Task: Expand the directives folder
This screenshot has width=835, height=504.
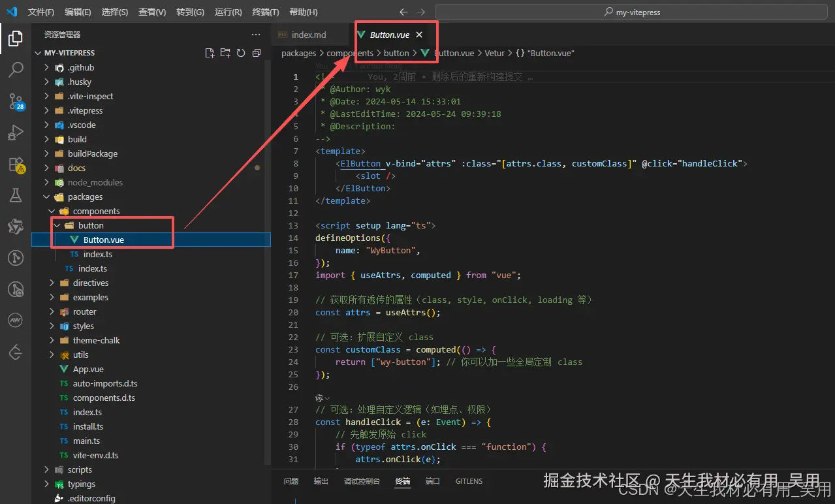Action: 91,283
